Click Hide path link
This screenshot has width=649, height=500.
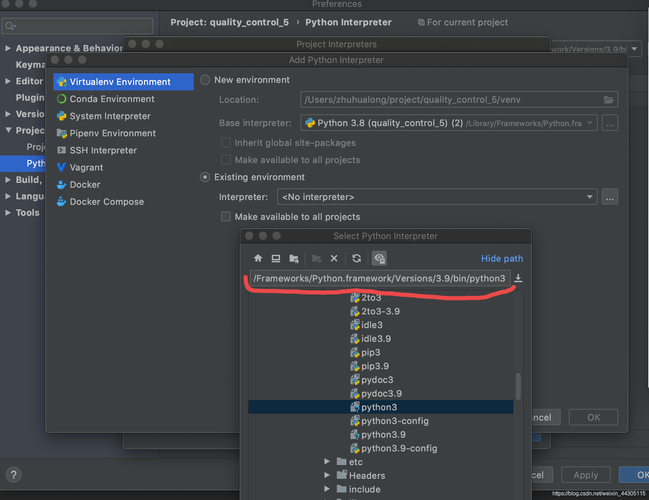tap(502, 259)
